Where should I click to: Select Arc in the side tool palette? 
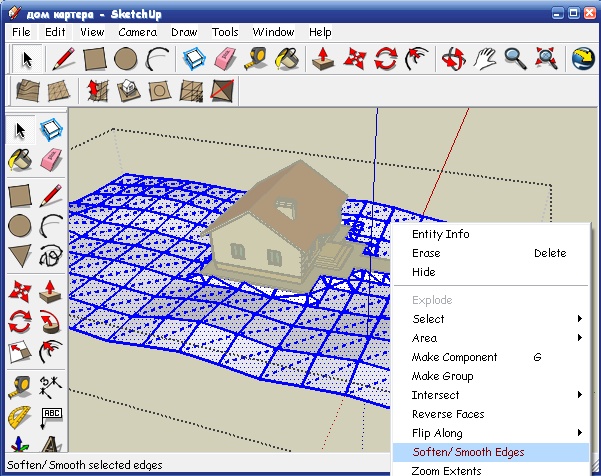51,225
